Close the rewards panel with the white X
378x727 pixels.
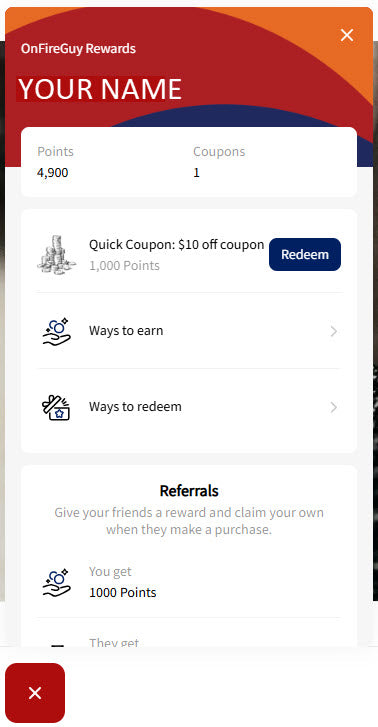pyautogui.click(x=347, y=35)
